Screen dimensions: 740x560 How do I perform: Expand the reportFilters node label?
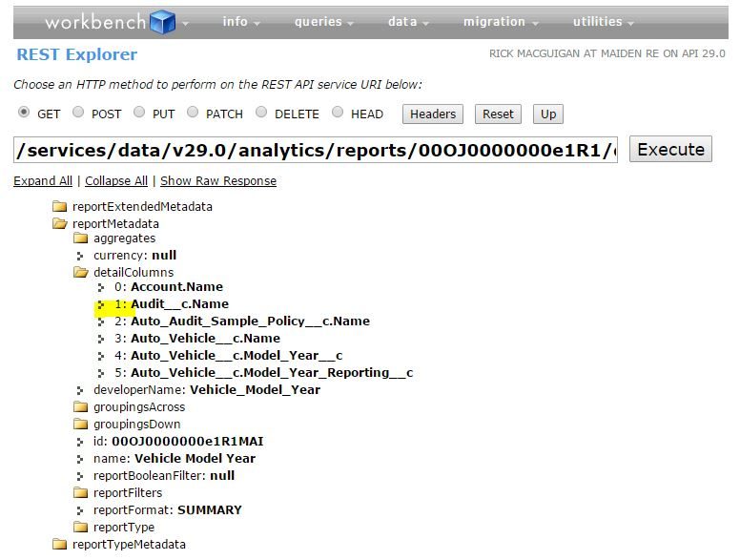point(128,493)
